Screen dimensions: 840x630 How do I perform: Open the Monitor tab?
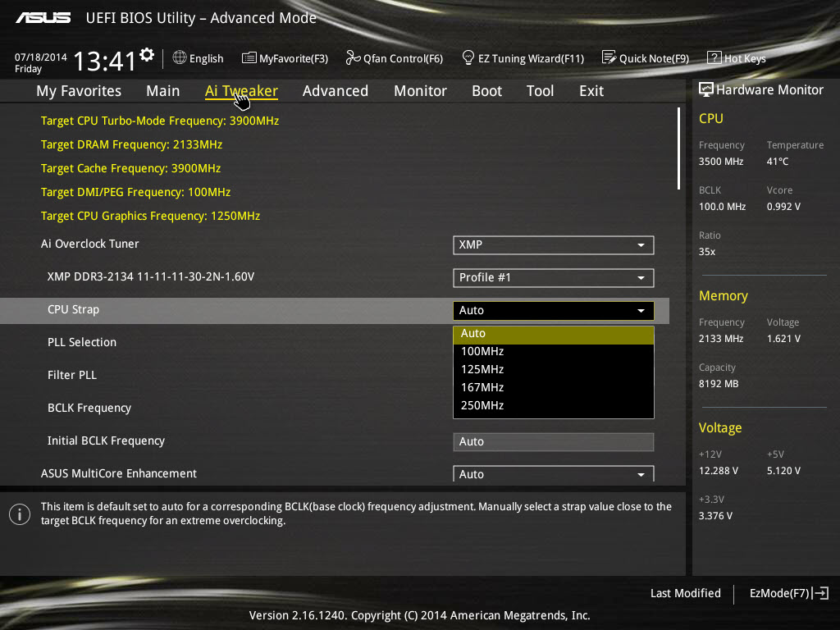pyautogui.click(x=420, y=91)
